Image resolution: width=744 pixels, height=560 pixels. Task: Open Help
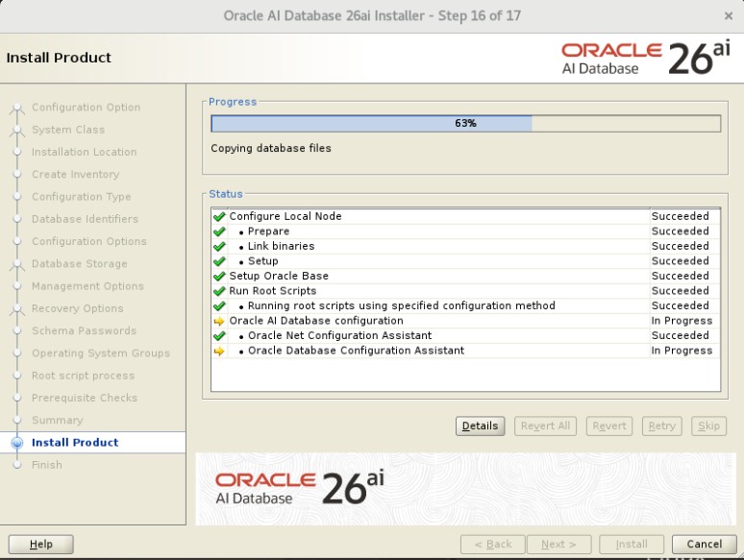[x=40, y=544]
